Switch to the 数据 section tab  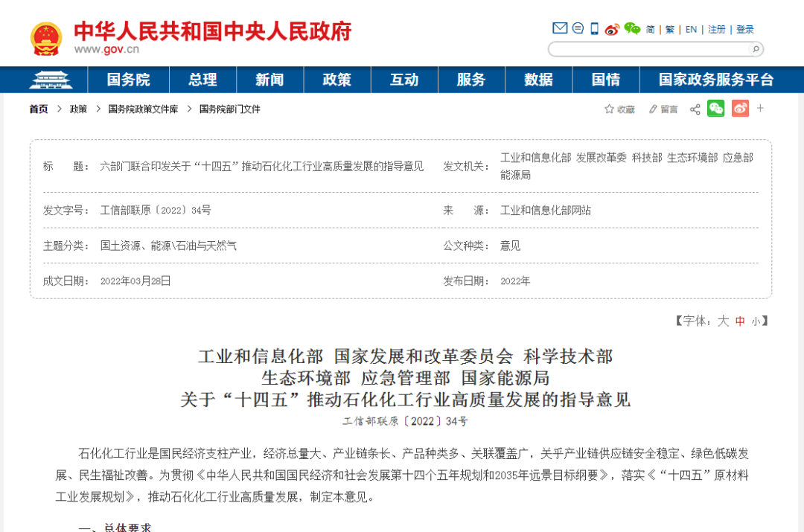click(x=538, y=79)
